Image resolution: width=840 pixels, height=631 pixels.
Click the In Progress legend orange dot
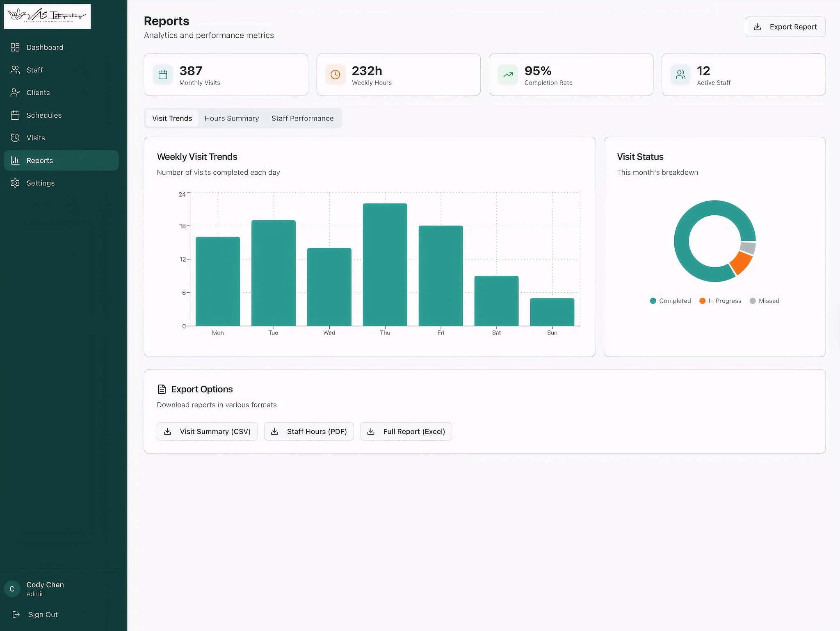702,301
